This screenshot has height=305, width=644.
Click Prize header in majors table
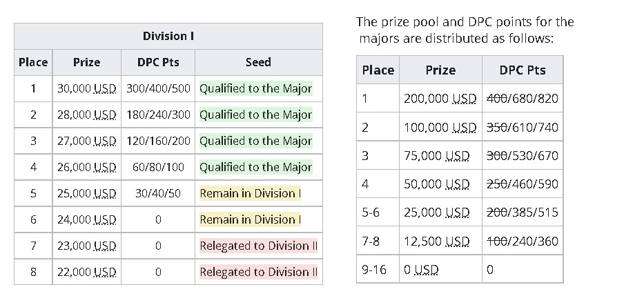pyautogui.click(x=440, y=70)
